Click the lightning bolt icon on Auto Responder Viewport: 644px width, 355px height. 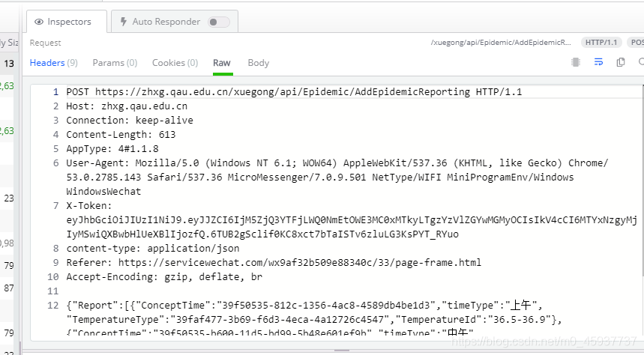(x=123, y=22)
